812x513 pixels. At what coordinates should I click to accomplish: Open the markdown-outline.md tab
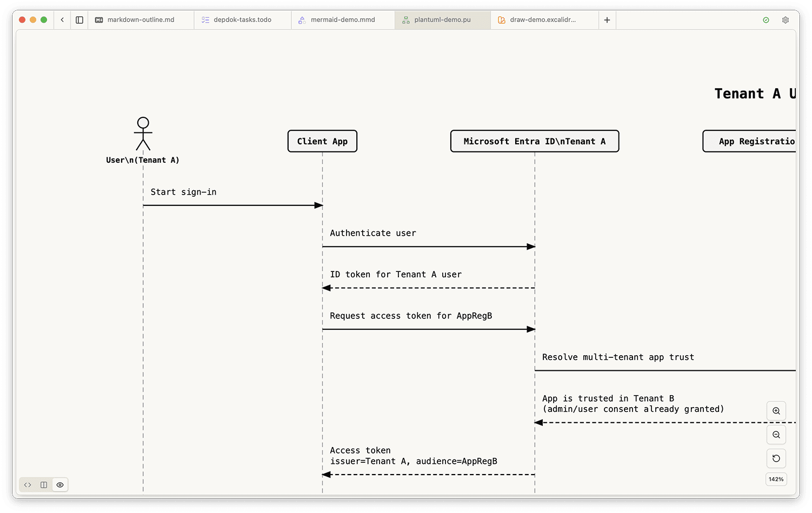coord(141,20)
